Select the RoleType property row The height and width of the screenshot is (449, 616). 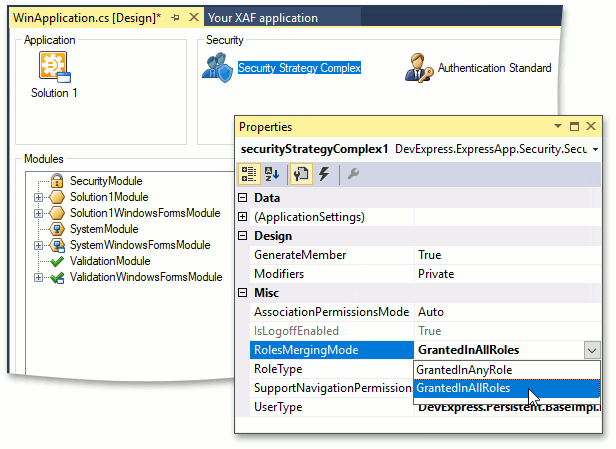pos(332,369)
